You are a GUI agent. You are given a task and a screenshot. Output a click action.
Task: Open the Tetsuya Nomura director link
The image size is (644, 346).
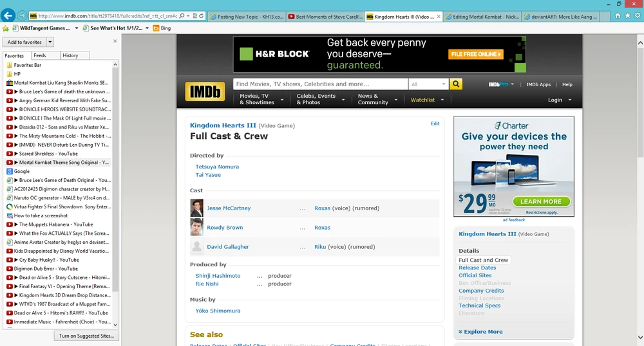coord(217,167)
